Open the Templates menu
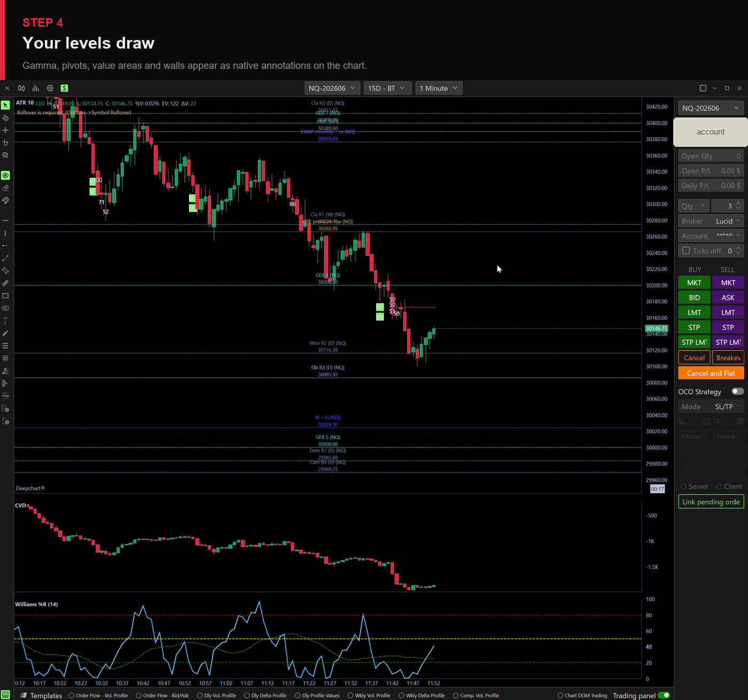Screen dimensions: 748x700 (42, 695)
